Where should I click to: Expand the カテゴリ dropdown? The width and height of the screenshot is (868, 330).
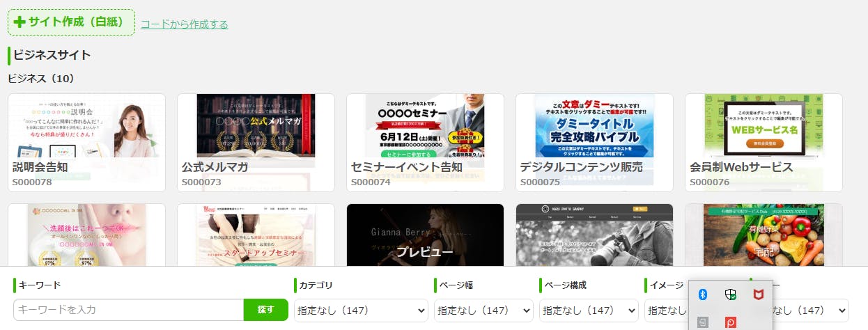361,310
